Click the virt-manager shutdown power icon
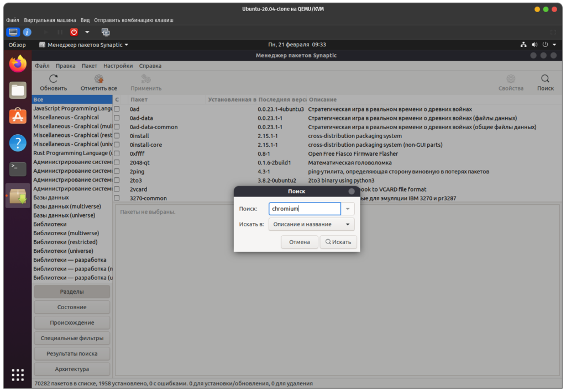 pyautogui.click(x=74, y=32)
